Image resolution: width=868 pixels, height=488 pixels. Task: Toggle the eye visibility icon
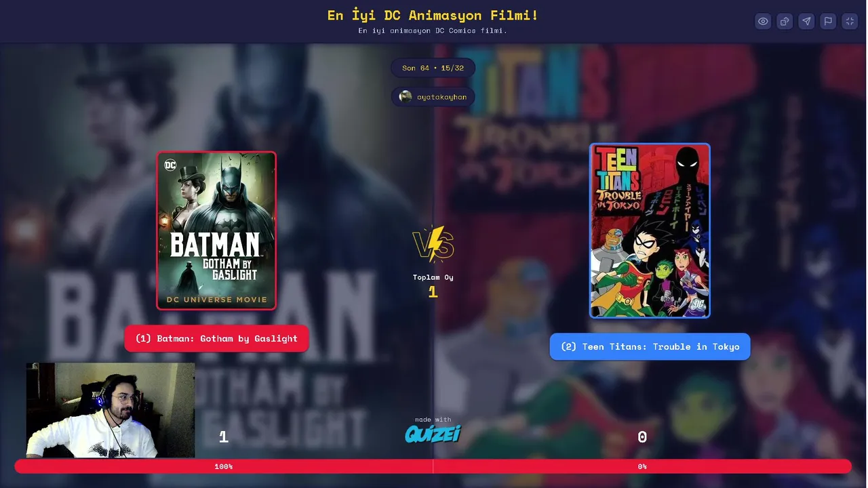[763, 22]
